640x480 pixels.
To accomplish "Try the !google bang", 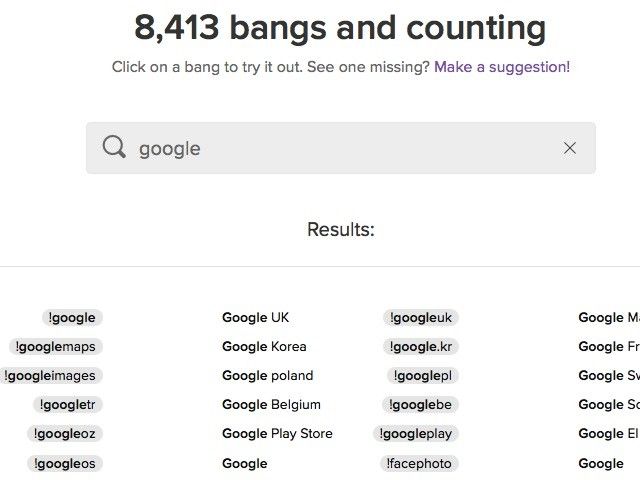I will [72, 318].
